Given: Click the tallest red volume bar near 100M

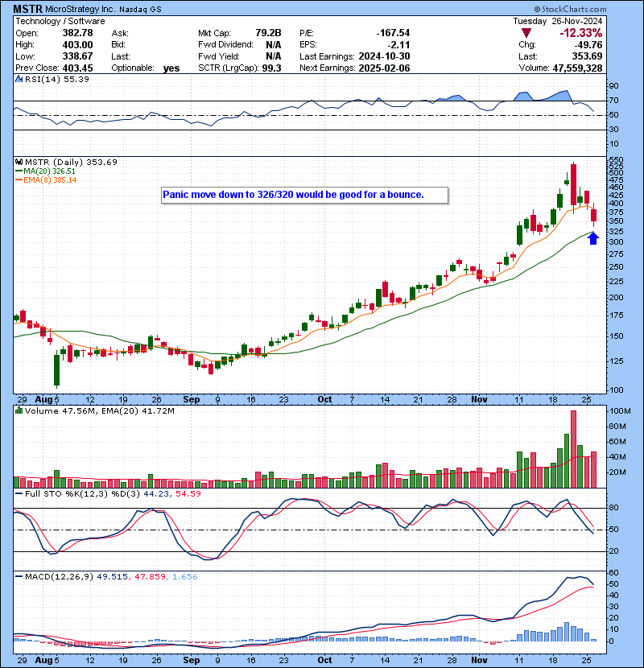Looking at the screenshot, I should click(573, 449).
